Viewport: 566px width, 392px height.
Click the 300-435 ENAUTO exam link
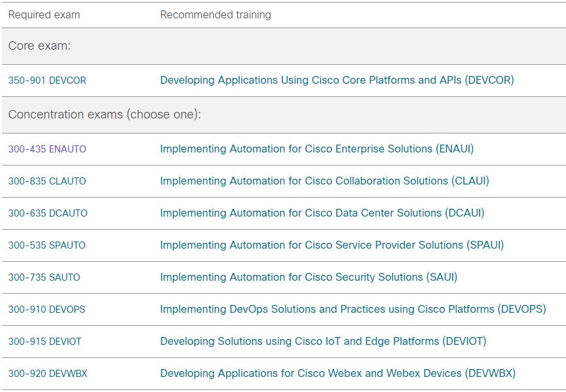[x=47, y=149]
